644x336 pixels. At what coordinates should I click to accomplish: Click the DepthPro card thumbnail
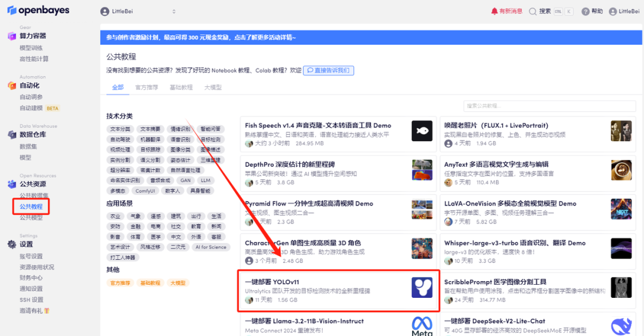(422, 170)
